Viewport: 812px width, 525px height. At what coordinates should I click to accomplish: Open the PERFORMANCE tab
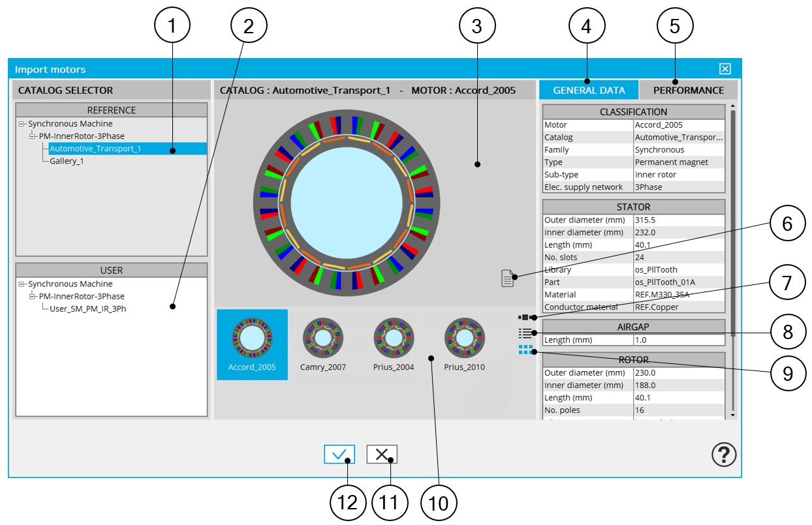pyautogui.click(x=688, y=90)
